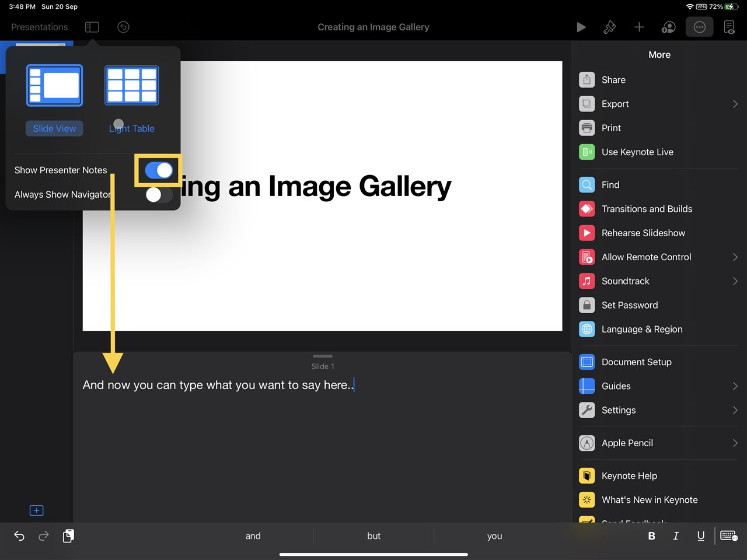The image size is (747, 560).
Task: Tap the Play slideshow icon
Action: click(581, 27)
